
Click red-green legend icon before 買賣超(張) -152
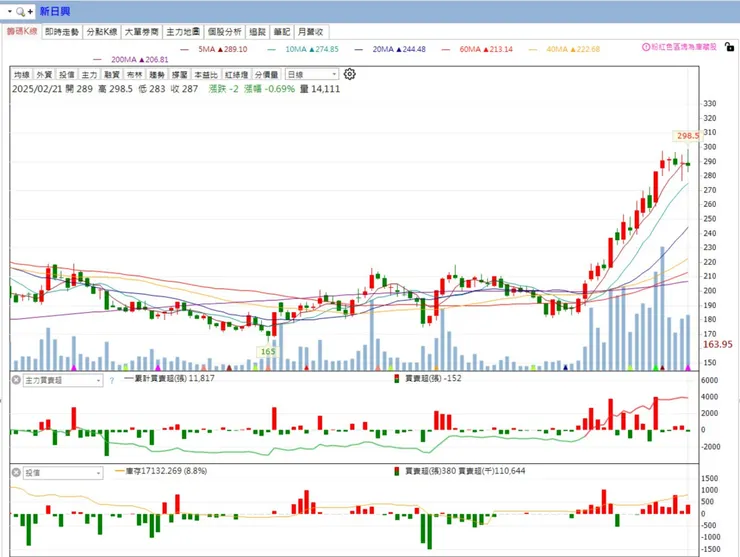click(397, 379)
